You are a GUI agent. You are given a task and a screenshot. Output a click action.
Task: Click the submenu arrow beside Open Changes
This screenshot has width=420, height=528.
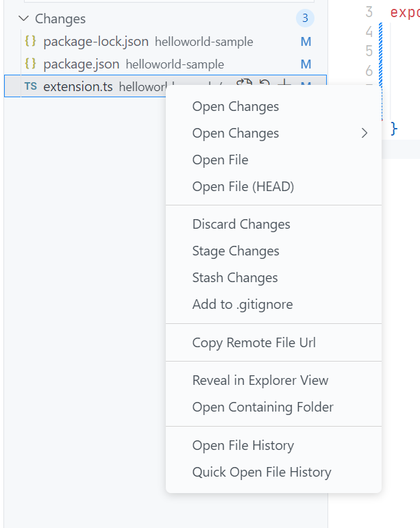pos(364,133)
